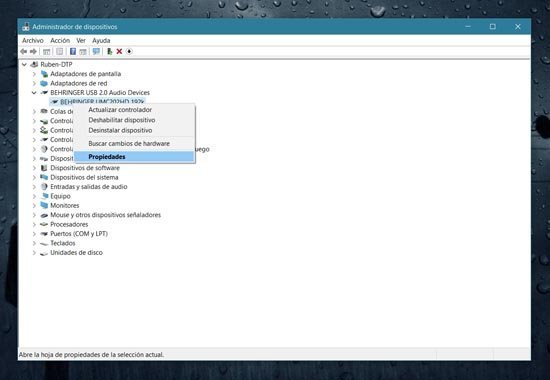Select the Mouse y otros dispositivos señaladores label

coord(106,215)
